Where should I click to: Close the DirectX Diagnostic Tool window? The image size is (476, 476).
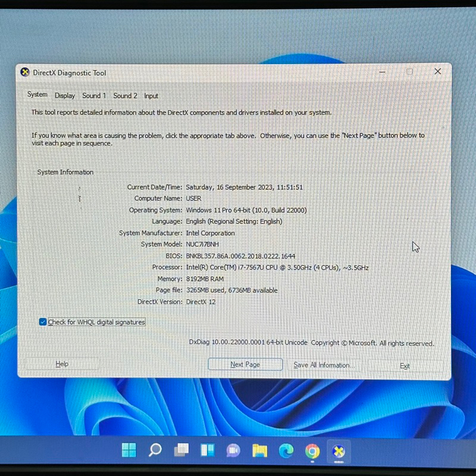point(437,71)
